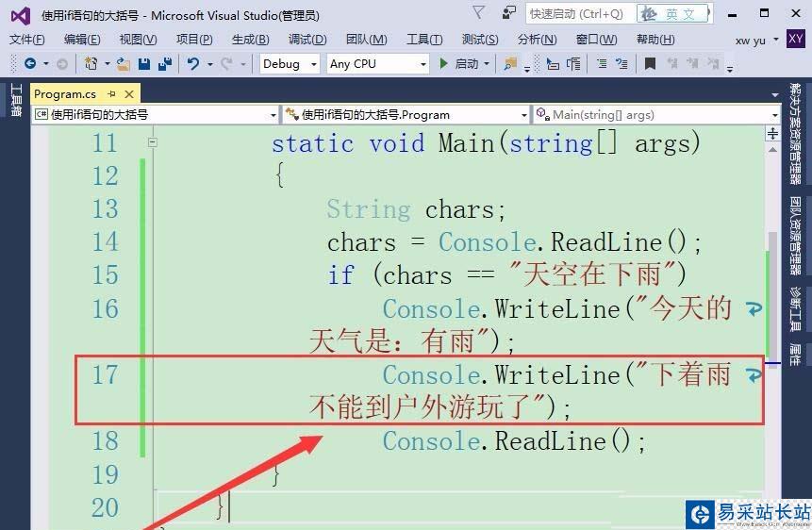Open the 视图(V) menu

138,40
